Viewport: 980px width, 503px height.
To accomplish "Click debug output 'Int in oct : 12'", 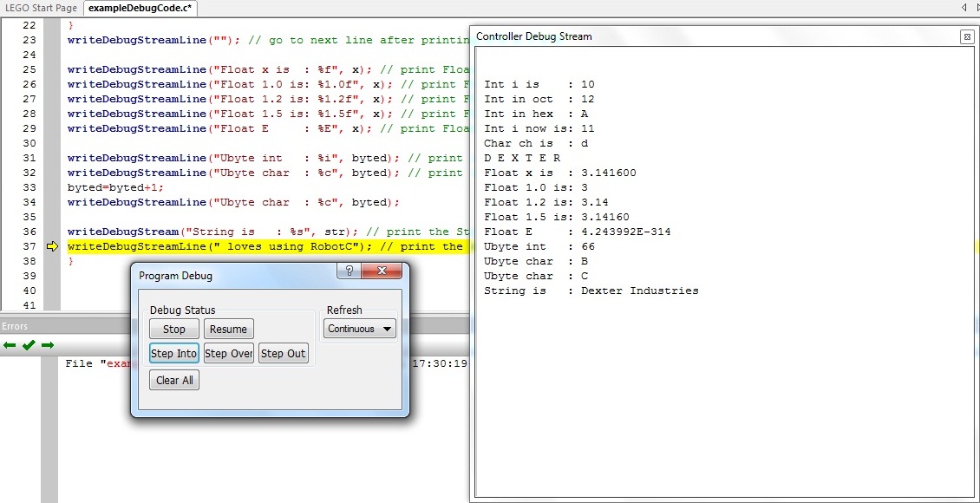I will click(x=539, y=99).
